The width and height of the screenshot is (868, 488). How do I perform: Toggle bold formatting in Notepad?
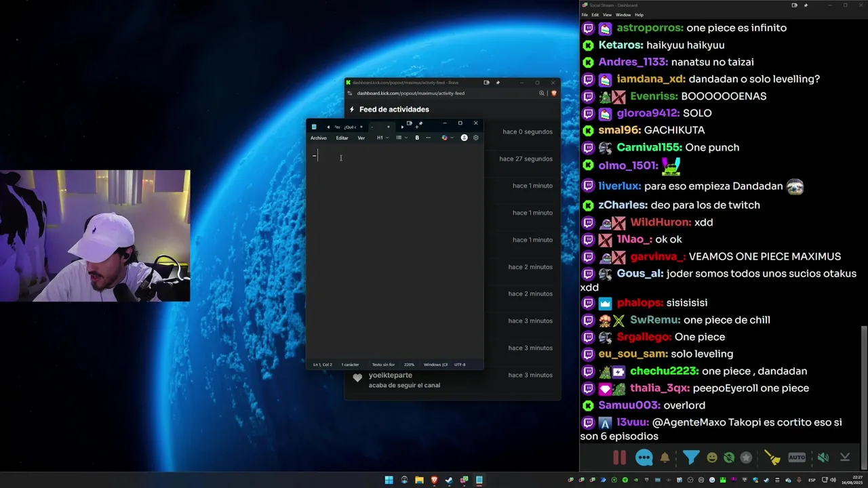417,138
